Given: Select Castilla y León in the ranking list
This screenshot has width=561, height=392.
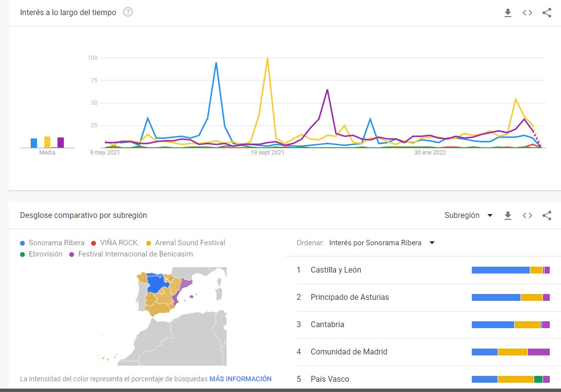Looking at the screenshot, I should pos(423,270).
